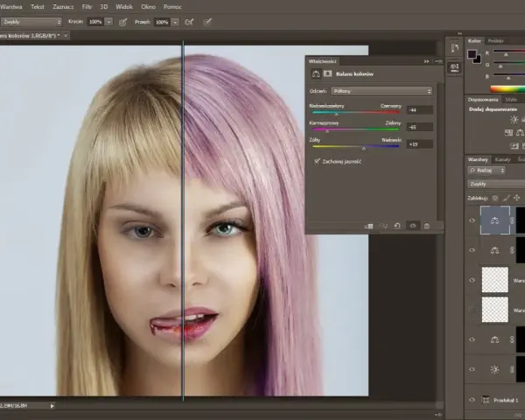Switch to the Próbki tab

(495, 41)
